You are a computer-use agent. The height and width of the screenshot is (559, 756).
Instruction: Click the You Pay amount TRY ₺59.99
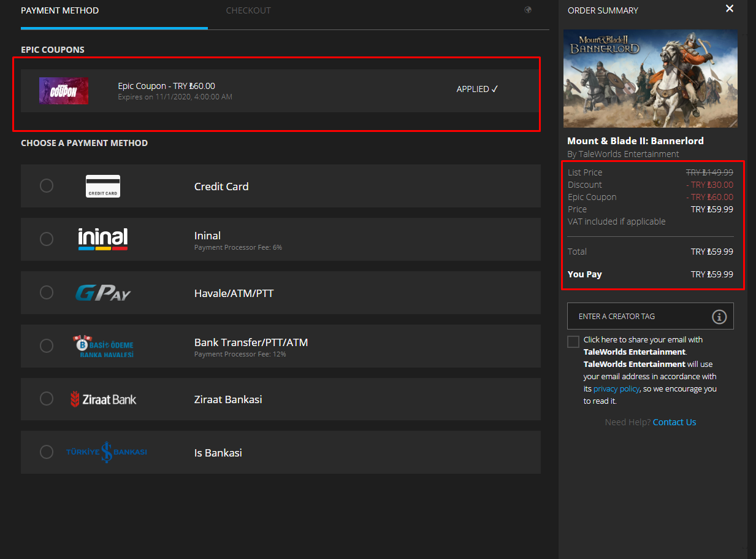click(712, 274)
